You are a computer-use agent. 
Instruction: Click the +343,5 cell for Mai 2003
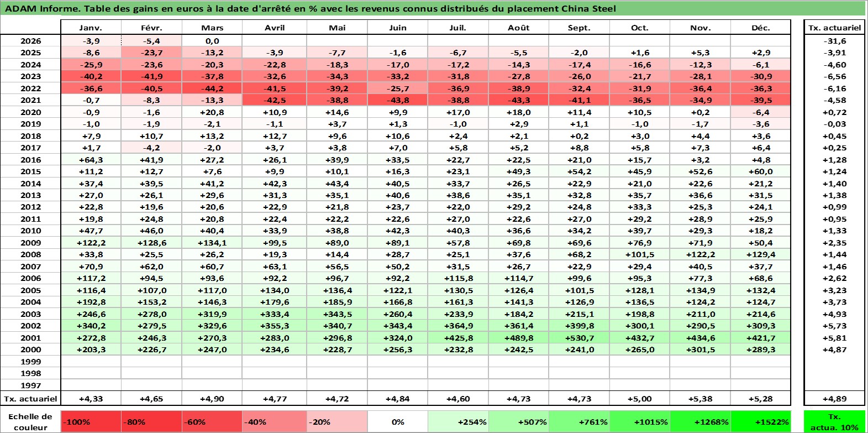(x=337, y=314)
